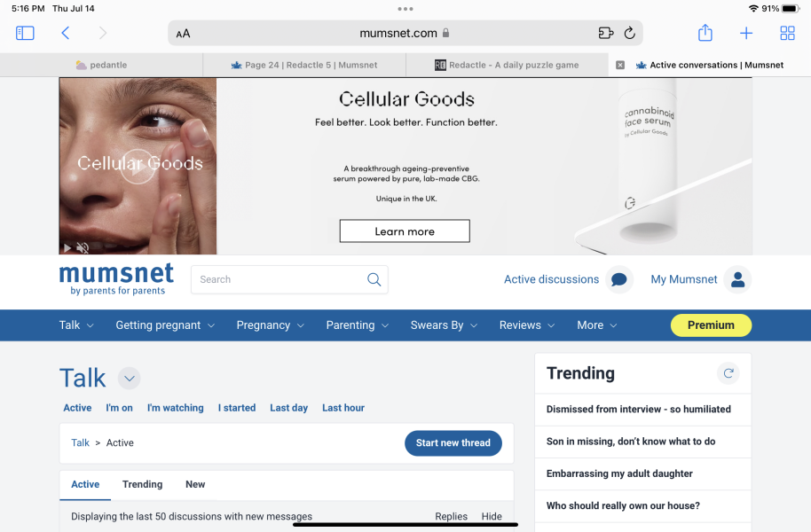Open the Last hour filter link

point(343,408)
